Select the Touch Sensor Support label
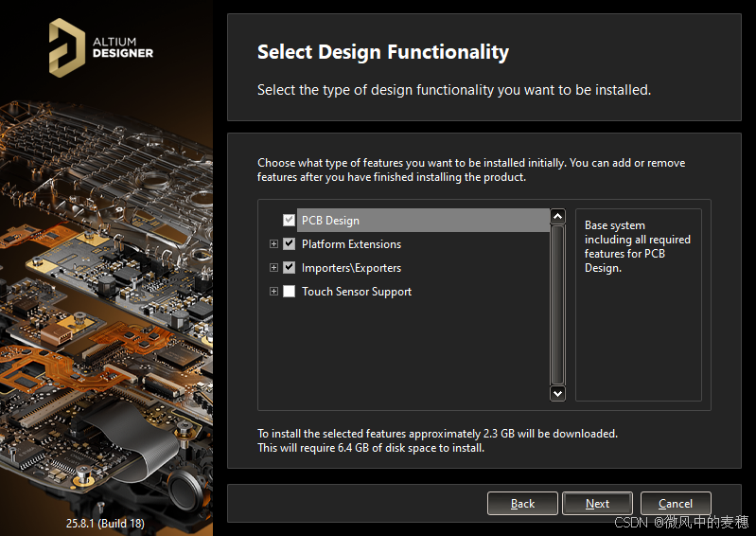The width and height of the screenshot is (756, 536). [x=357, y=292]
